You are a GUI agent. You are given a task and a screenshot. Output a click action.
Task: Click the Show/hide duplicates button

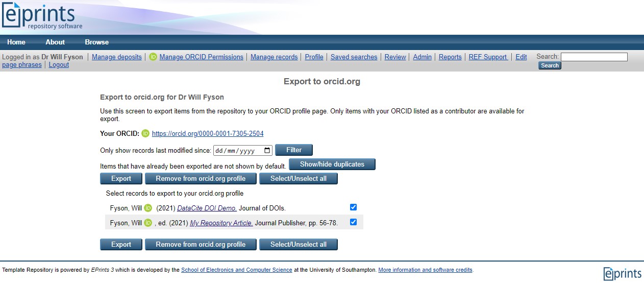(332, 164)
